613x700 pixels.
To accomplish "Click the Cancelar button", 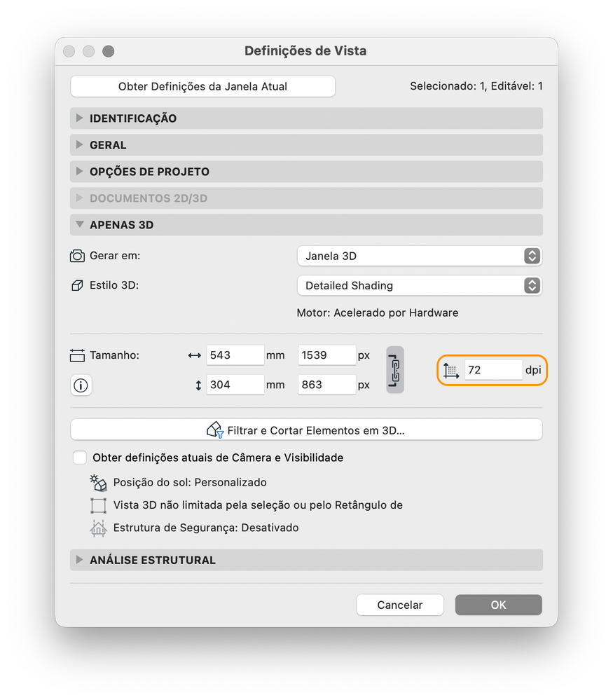I will [400, 605].
